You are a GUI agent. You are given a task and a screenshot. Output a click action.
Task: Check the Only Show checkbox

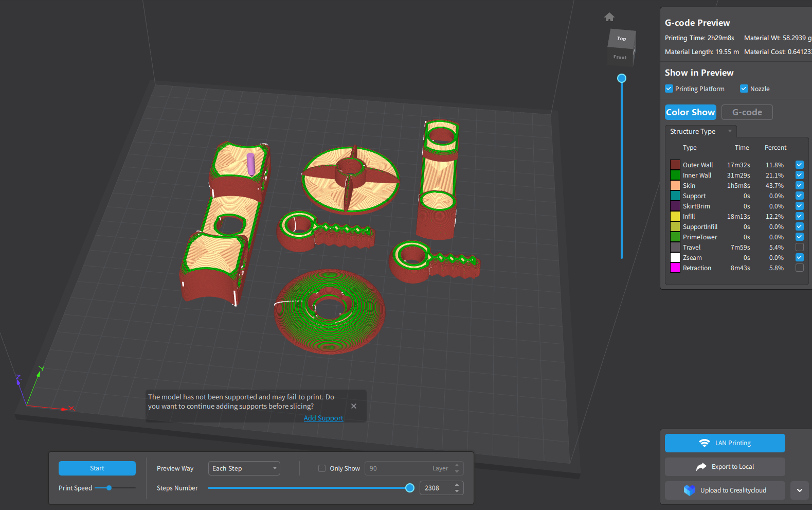(x=322, y=468)
